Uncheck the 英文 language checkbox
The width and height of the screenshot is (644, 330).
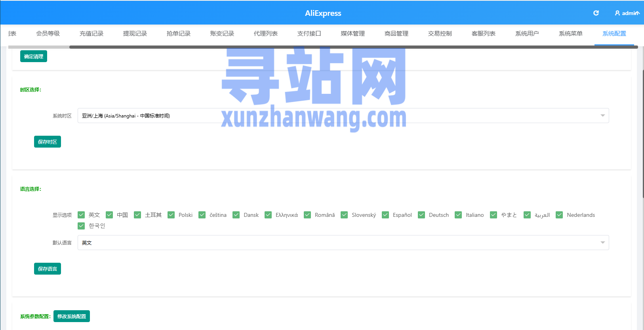[x=81, y=215]
